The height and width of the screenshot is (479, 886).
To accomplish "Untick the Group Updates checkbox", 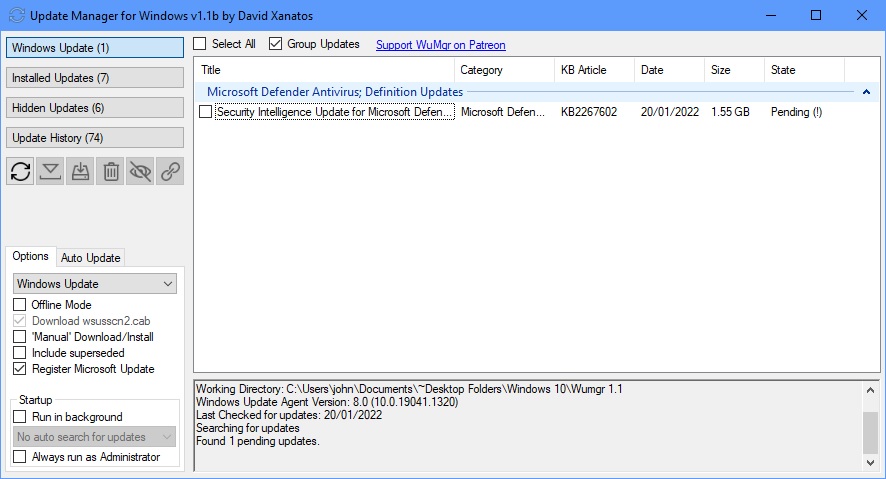I will pyautogui.click(x=275, y=43).
